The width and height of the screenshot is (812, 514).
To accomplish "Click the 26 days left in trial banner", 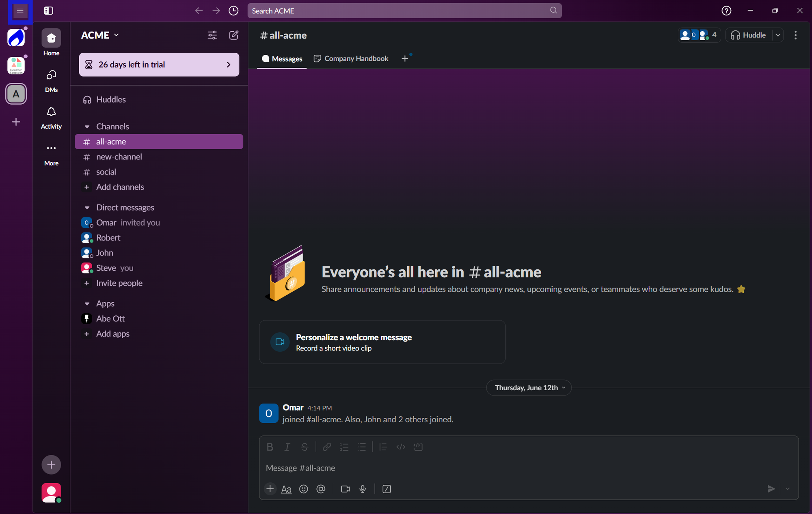I will (159, 65).
